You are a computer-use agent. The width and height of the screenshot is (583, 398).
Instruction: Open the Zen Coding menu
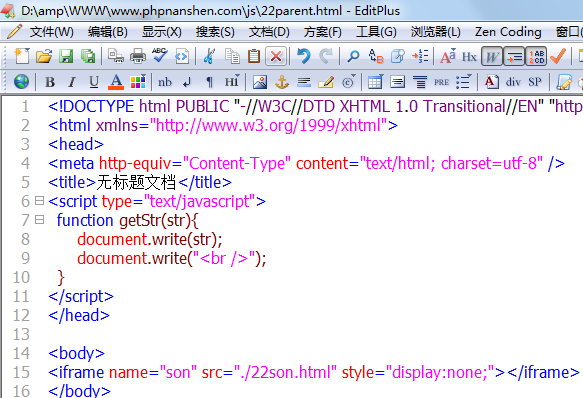coord(508,32)
